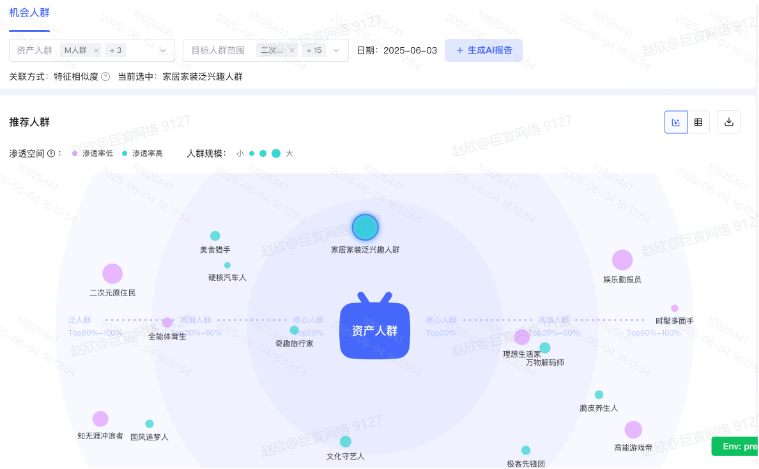This screenshot has width=759, height=469.
Task: Select the 极客先锋团 bubble
Action: tap(526, 451)
